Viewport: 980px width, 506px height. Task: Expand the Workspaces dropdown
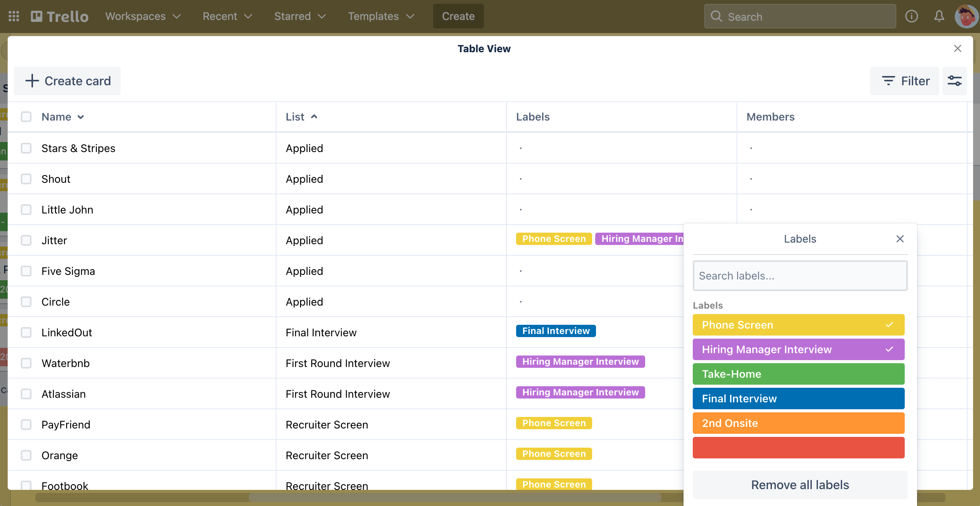pyautogui.click(x=143, y=16)
